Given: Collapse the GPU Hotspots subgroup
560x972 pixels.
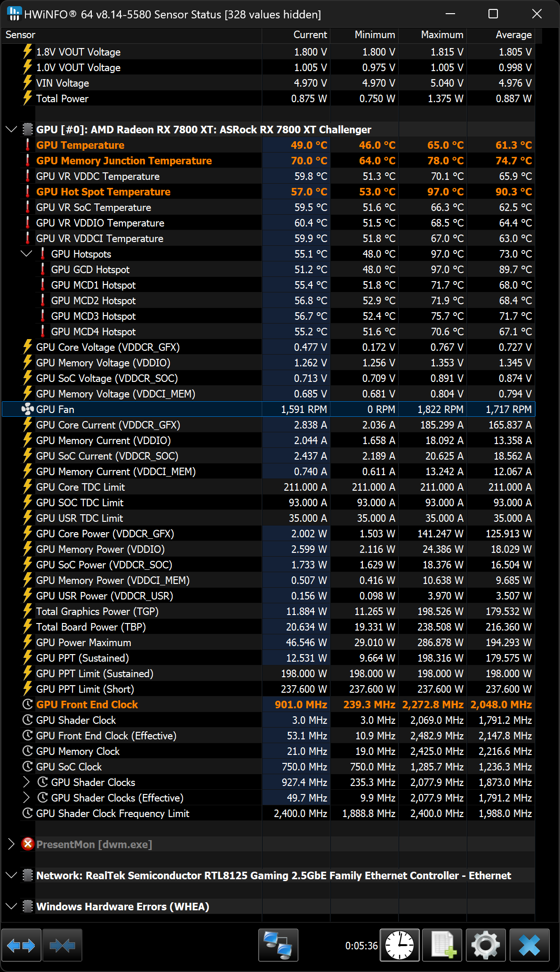Looking at the screenshot, I should [x=26, y=253].
